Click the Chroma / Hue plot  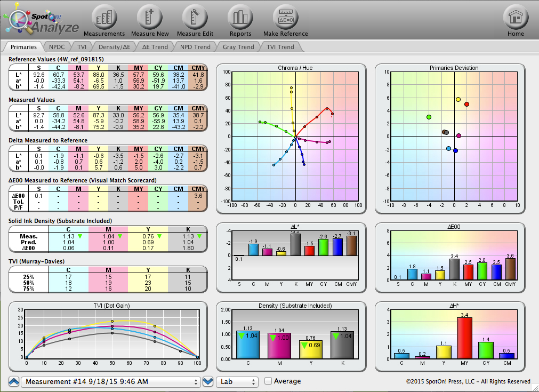coord(295,137)
